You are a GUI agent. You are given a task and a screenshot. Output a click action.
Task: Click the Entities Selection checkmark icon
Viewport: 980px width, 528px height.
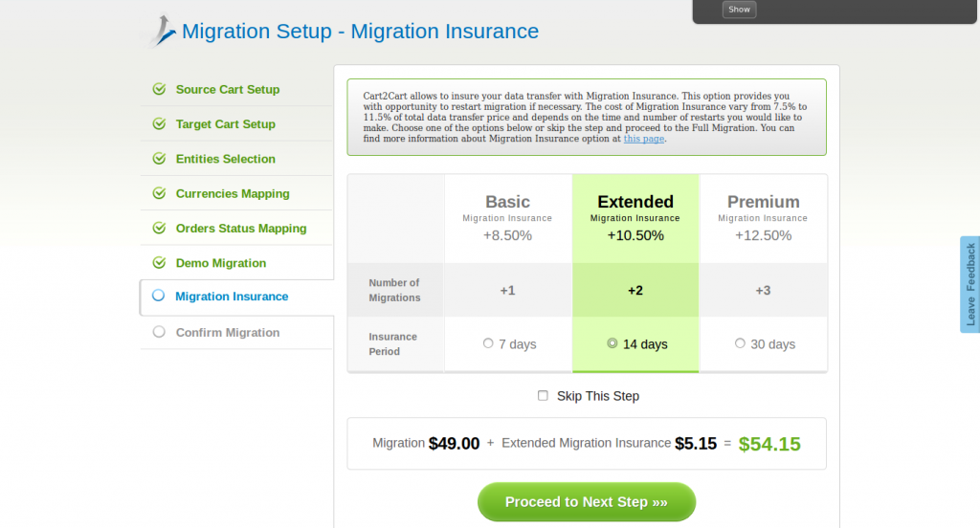pyautogui.click(x=159, y=159)
